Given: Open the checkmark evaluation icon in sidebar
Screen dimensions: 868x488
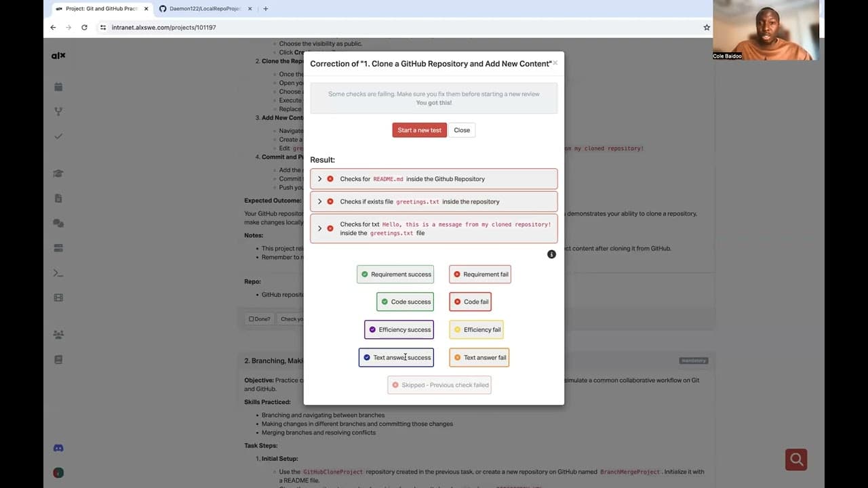Looking at the screenshot, I should click(x=58, y=136).
